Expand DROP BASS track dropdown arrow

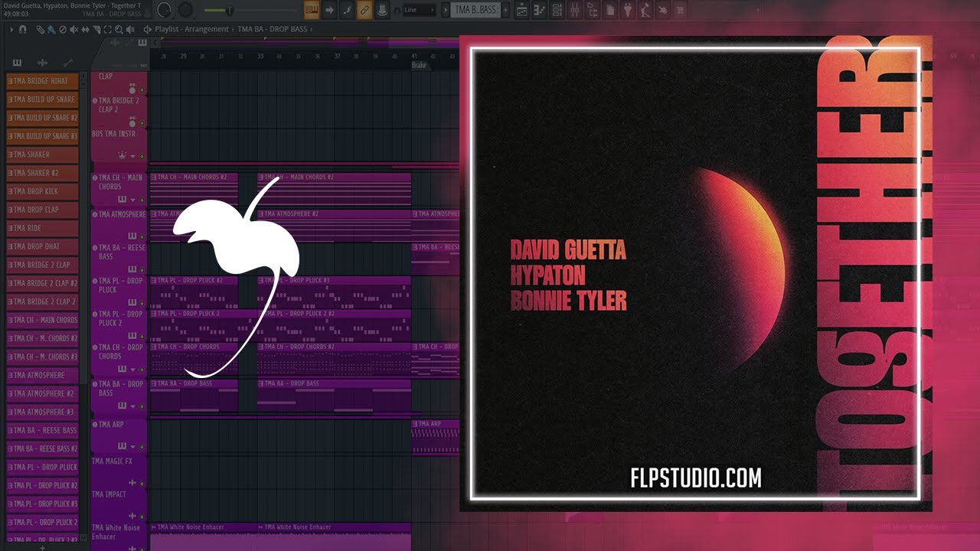[132, 406]
